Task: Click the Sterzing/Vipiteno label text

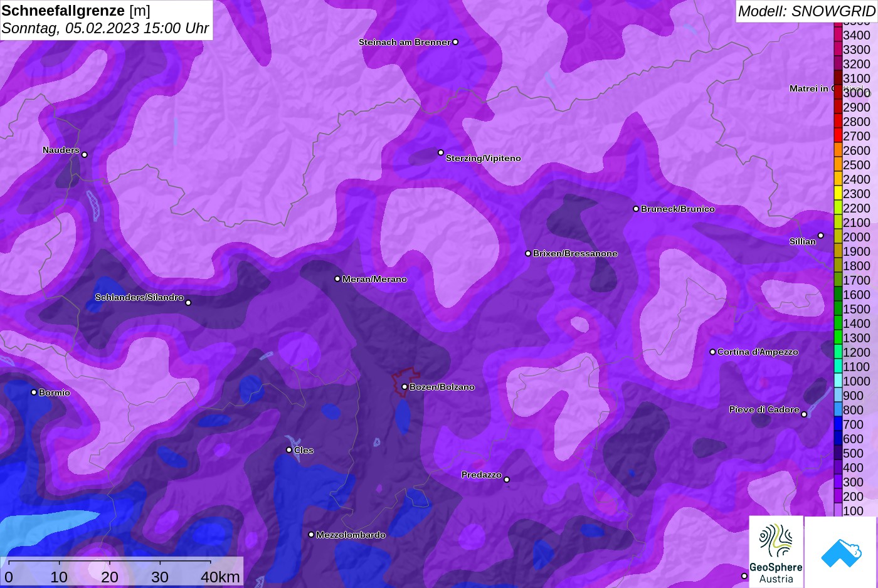Action: coord(484,158)
